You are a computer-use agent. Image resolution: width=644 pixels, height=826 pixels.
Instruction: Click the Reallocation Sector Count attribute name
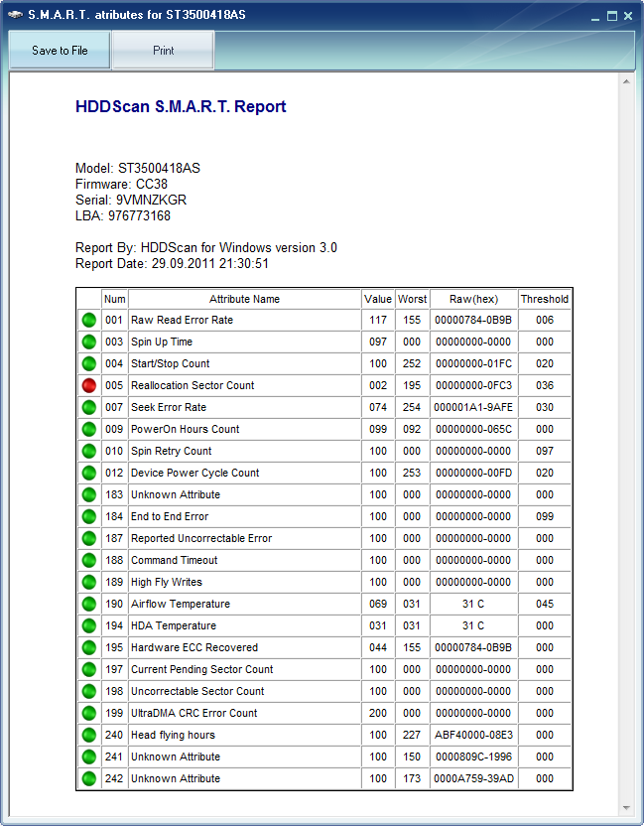(193, 385)
